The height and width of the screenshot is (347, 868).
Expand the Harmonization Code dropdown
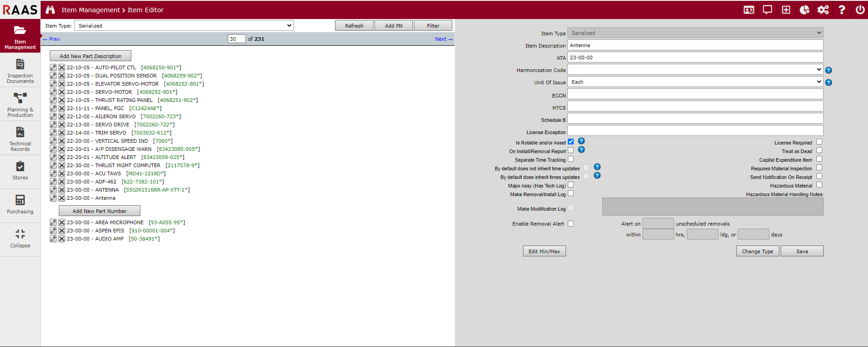coord(695,70)
